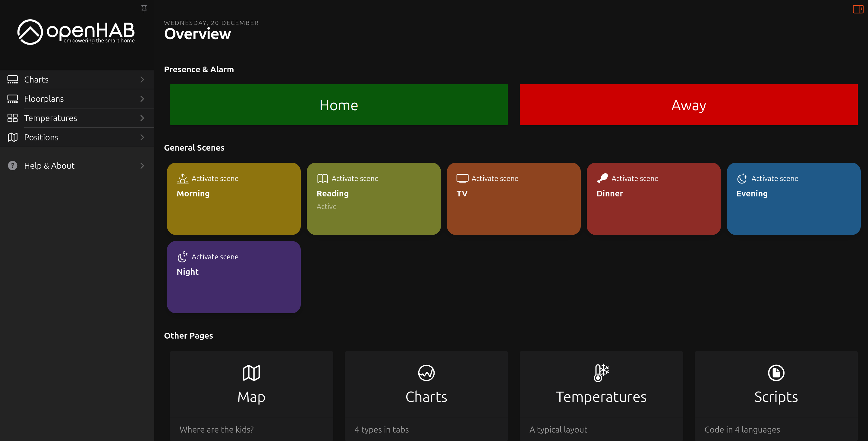Click the Presence & Alarm heading

[199, 69]
